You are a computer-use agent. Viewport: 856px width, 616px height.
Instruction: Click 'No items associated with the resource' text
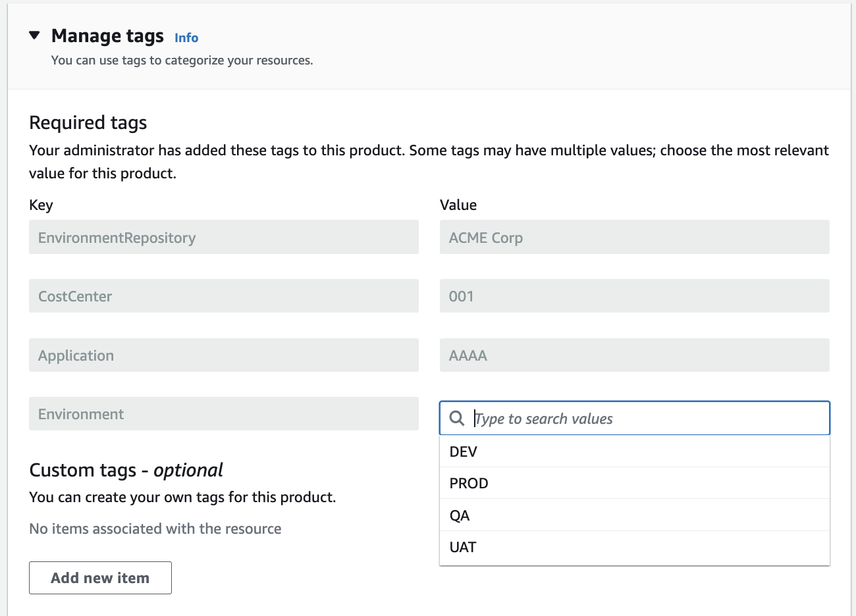[155, 528]
